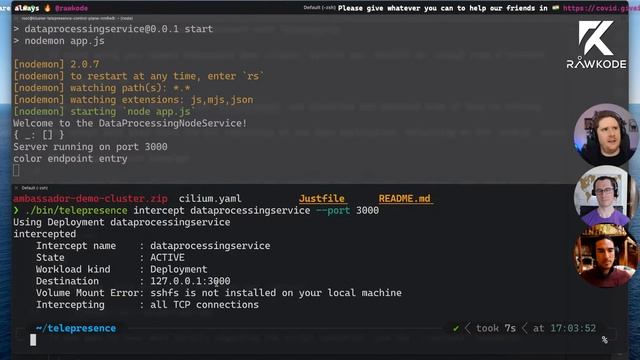The image size is (640, 360).
Task: Close the lower terminal pane with the x
Action: [16, 188]
